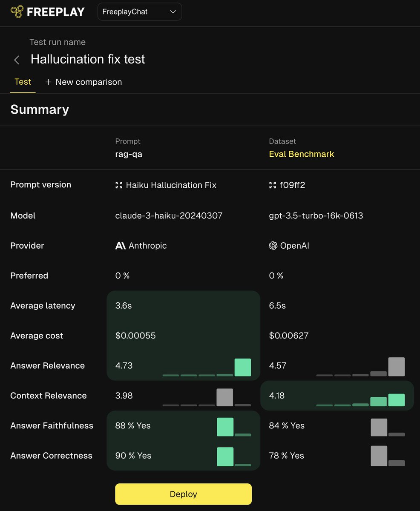The width and height of the screenshot is (420, 511).
Task: Switch to the Test tab
Action: click(x=23, y=82)
